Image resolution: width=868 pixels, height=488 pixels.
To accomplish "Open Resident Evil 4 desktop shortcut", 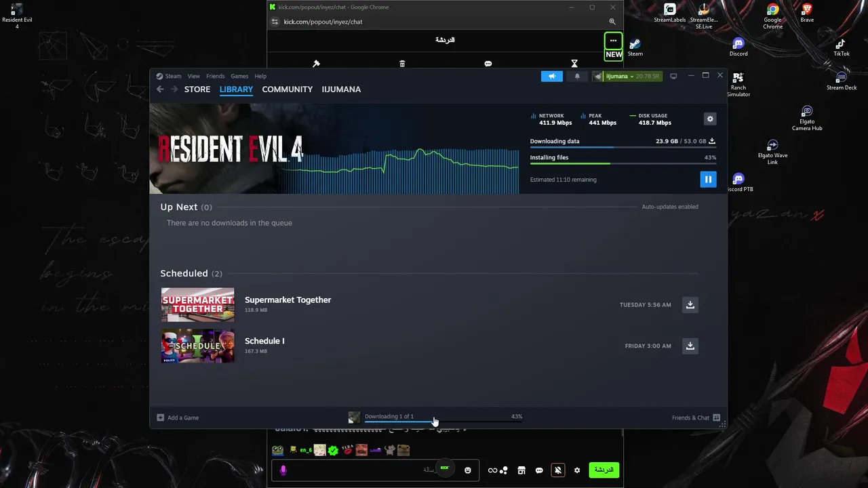I will pyautogui.click(x=17, y=16).
